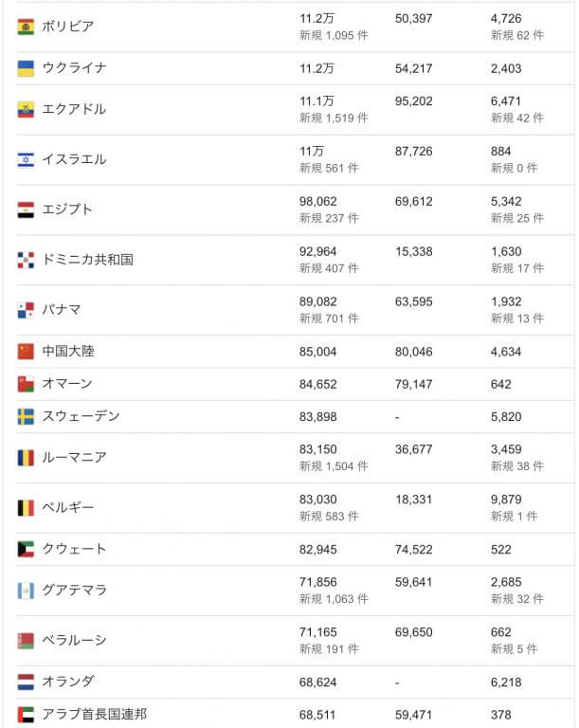This screenshot has height=728, width=579.
Task: Click the Bolivia flag icon
Action: [x=26, y=27]
